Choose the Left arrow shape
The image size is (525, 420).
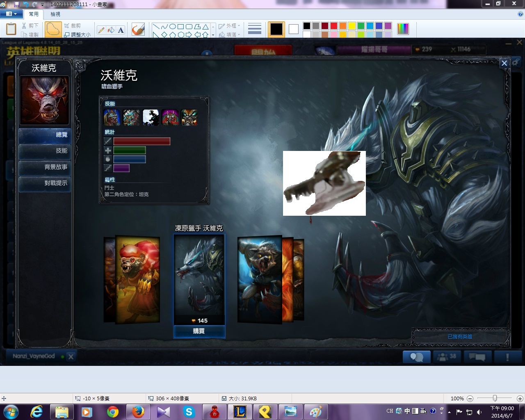[197, 35]
